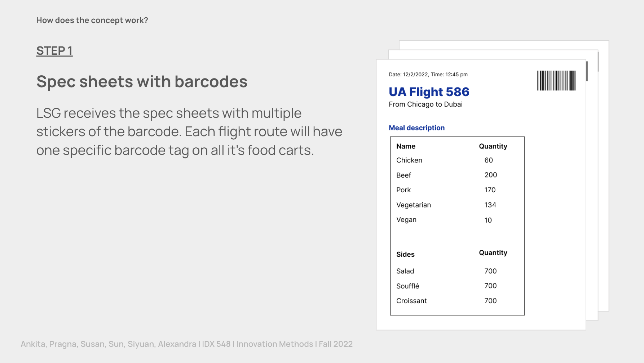This screenshot has width=644, height=363.
Task: Select the Meal description label
Action: [x=416, y=128]
